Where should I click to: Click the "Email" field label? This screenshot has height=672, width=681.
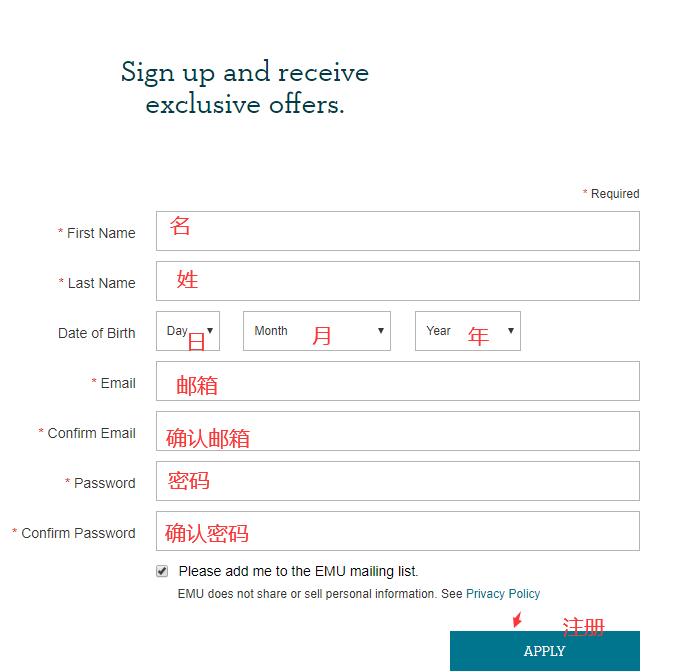coord(117,383)
